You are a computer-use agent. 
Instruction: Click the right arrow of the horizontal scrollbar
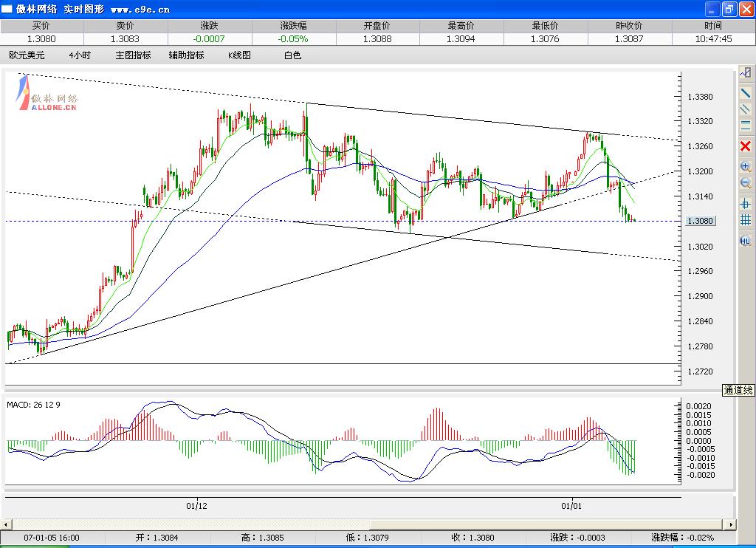pos(731,524)
